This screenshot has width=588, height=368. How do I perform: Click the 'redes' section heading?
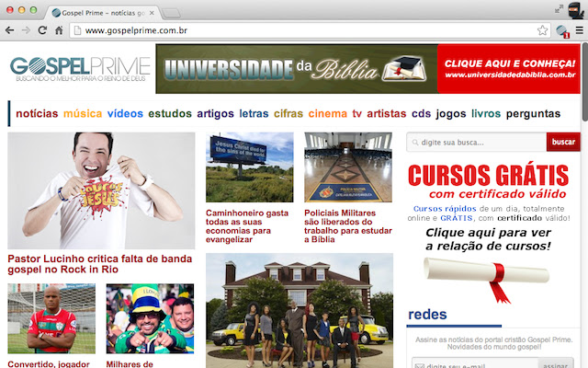427,315
